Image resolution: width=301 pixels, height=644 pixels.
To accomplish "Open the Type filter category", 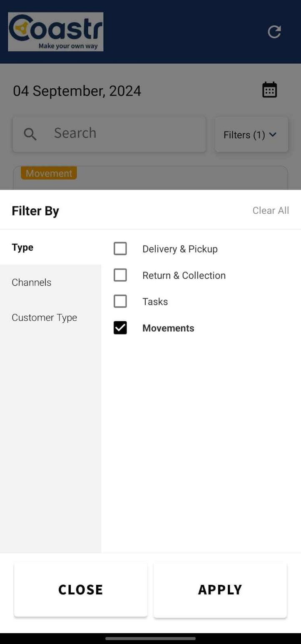I will tap(22, 247).
